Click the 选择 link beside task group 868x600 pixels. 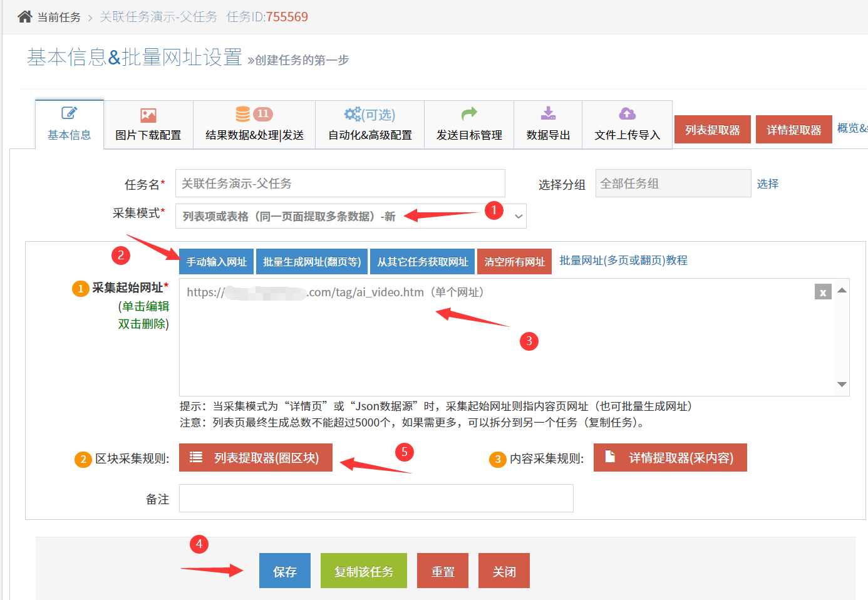tap(767, 184)
